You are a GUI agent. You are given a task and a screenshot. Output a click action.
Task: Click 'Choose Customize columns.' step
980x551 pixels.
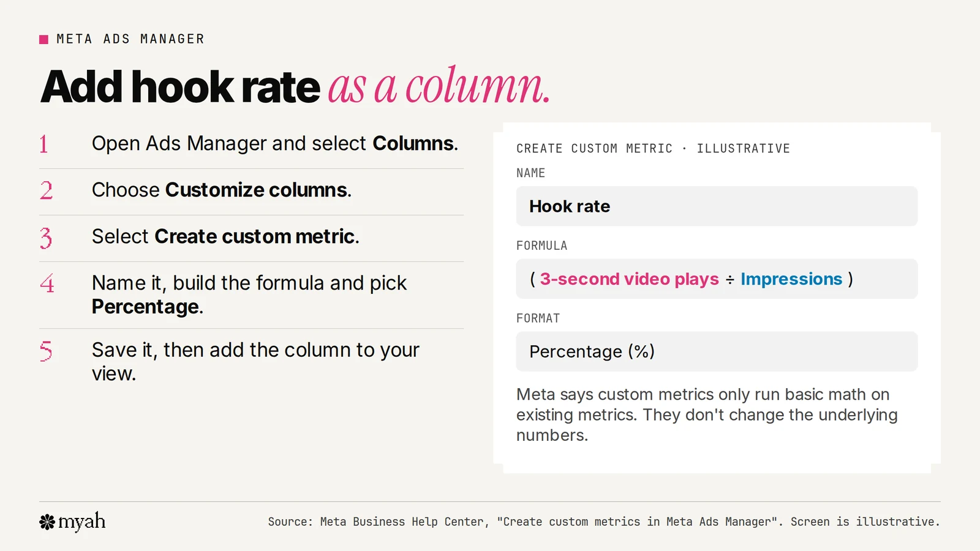pos(222,190)
